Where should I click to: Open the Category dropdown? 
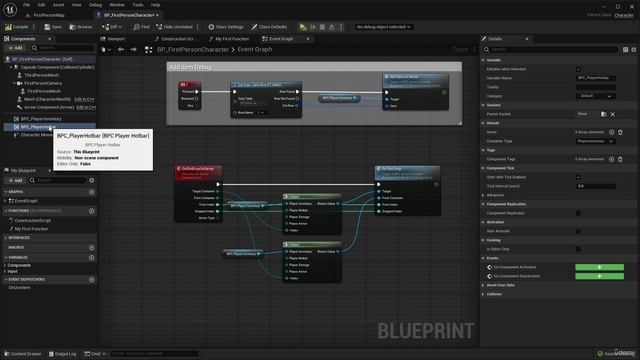(x=596, y=96)
